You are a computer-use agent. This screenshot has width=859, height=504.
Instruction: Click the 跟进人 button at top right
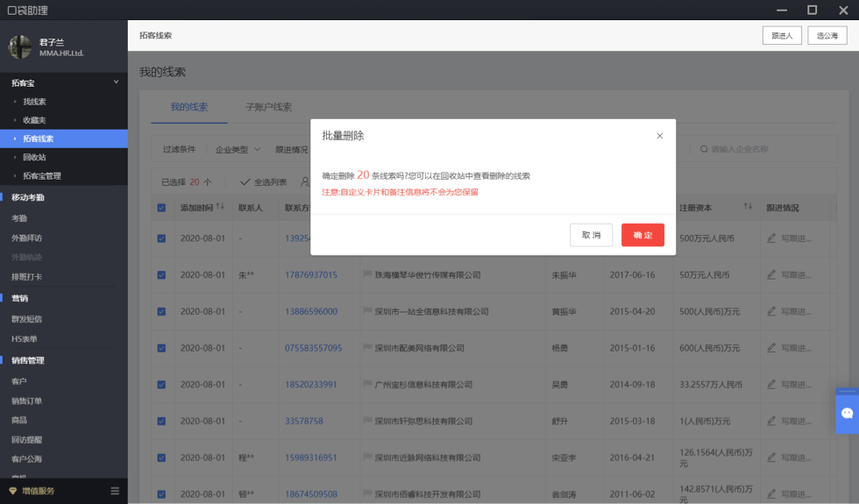pos(782,36)
